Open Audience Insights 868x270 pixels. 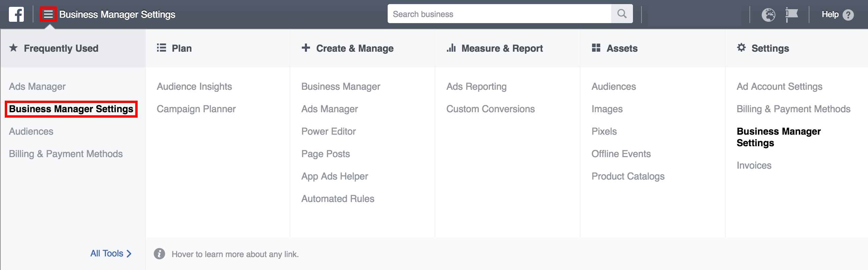point(194,87)
